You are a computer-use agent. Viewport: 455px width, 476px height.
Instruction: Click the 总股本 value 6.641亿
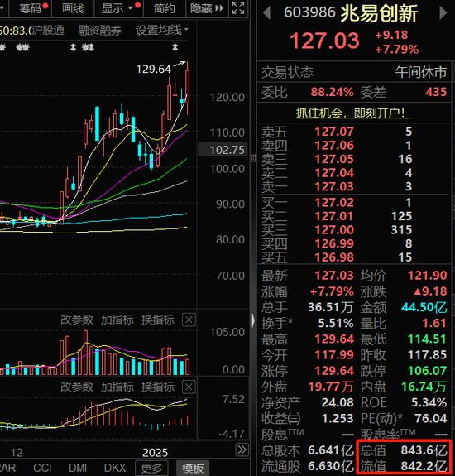click(331, 450)
